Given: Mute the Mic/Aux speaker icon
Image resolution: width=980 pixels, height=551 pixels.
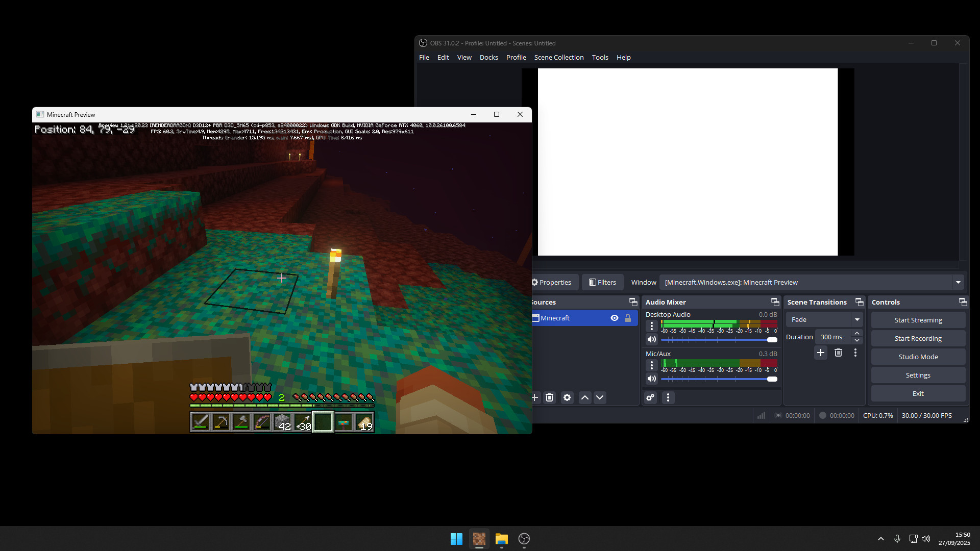Looking at the screenshot, I should (652, 379).
